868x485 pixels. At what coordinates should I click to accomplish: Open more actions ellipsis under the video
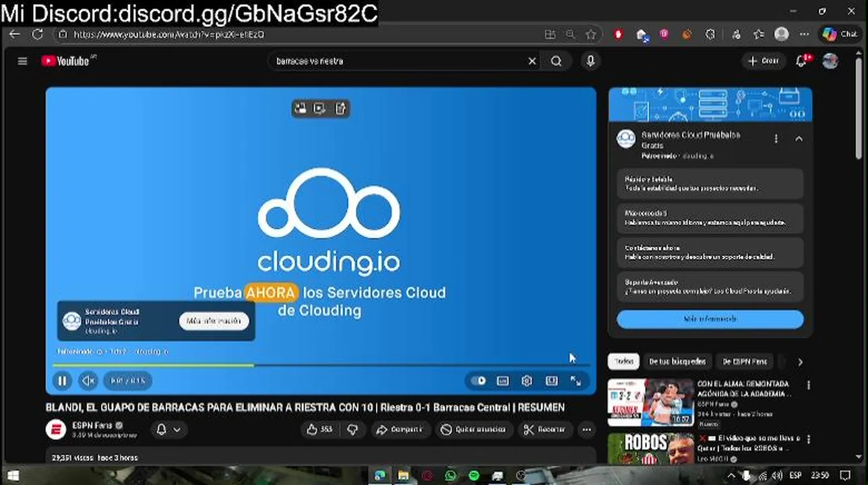click(587, 430)
